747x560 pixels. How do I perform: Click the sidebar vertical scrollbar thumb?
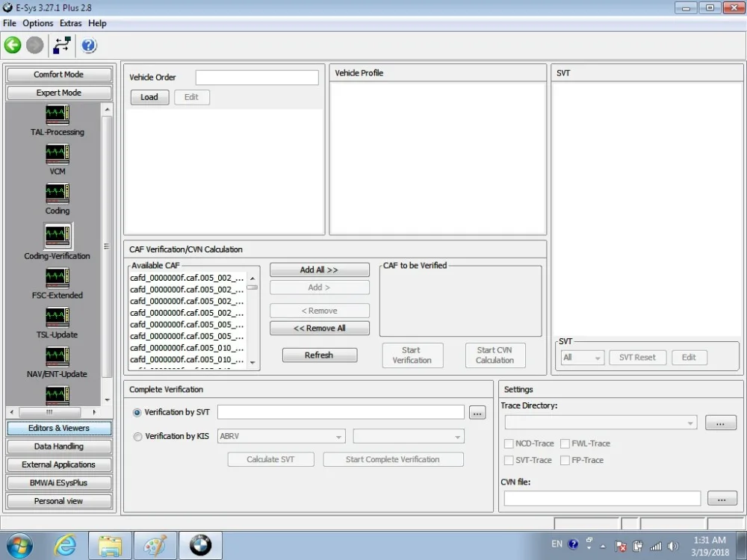coord(107,246)
